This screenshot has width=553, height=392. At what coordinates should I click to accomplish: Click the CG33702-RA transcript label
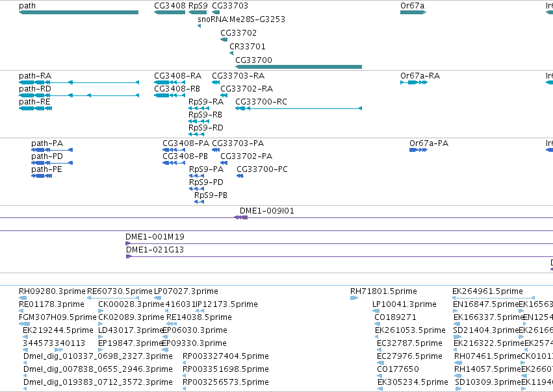point(247,89)
